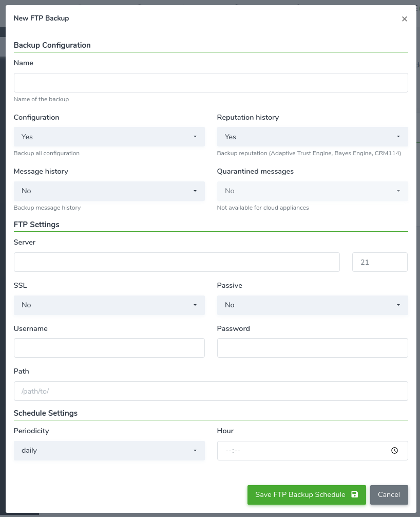Click the clock icon in Hour field

pyautogui.click(x=394, y=450)
